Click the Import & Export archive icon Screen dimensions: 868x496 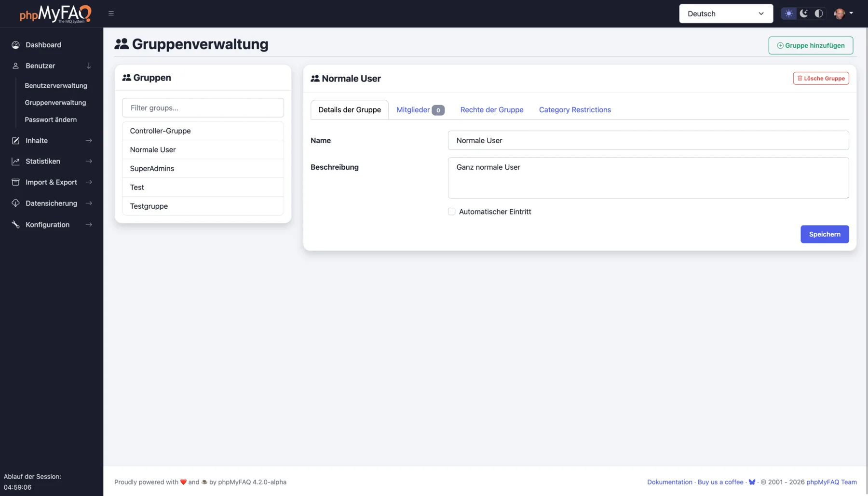click(x=15, y=182)
